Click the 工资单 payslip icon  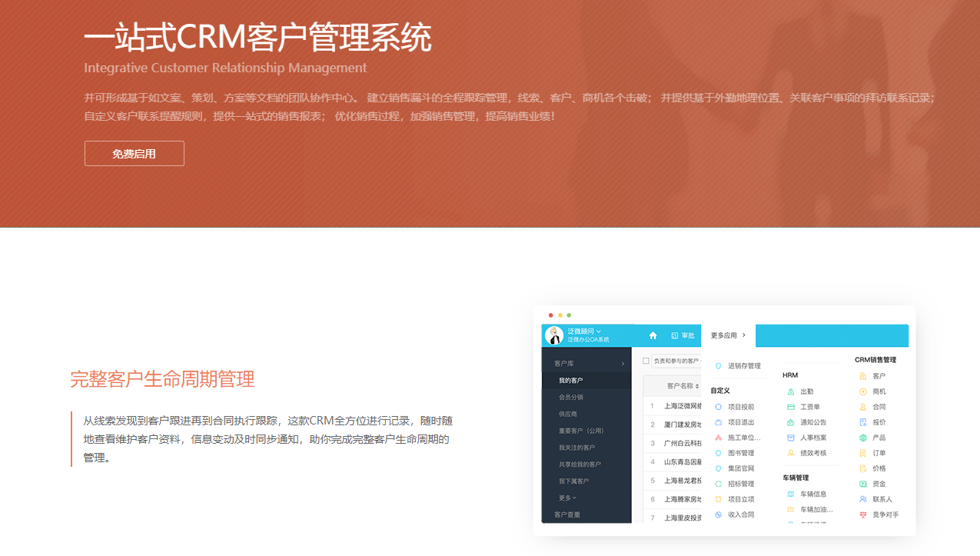(x=791, y=407)
